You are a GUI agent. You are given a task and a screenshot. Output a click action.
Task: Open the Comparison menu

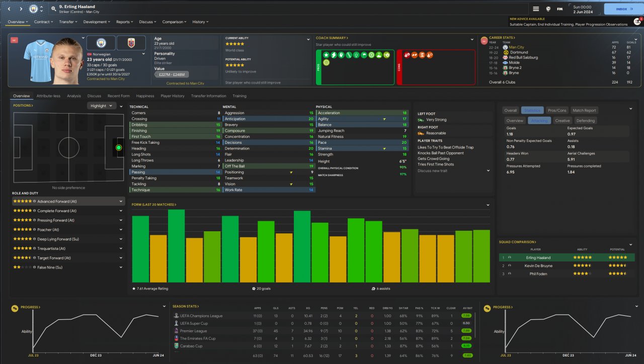(x=175, y=22)
